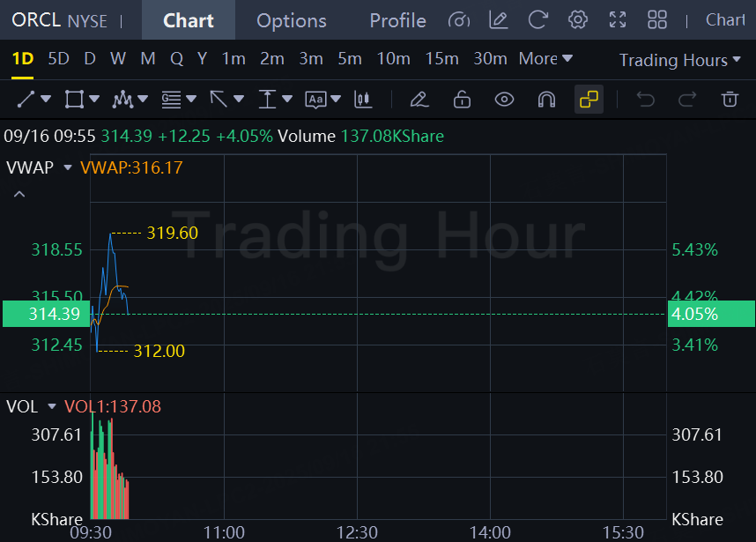Open dropdown arrow next to Fibonacci lines tool
The height and width of the screenshot is (542, 756).
[x=191, y=100]
